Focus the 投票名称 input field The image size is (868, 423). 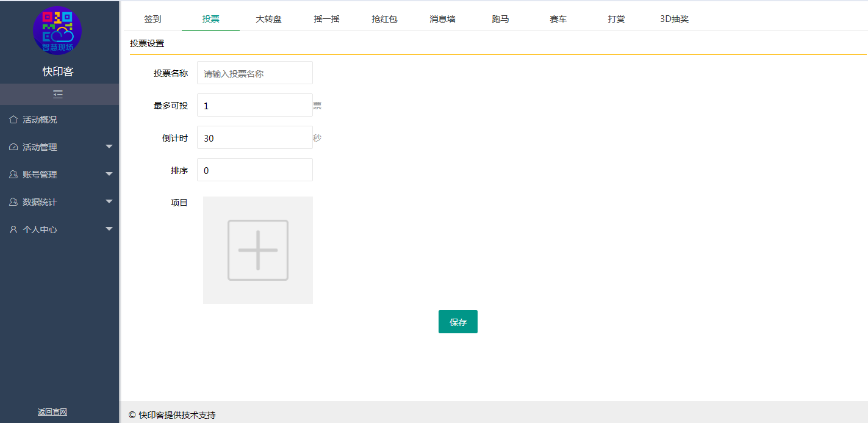click(x=255, y=73)
